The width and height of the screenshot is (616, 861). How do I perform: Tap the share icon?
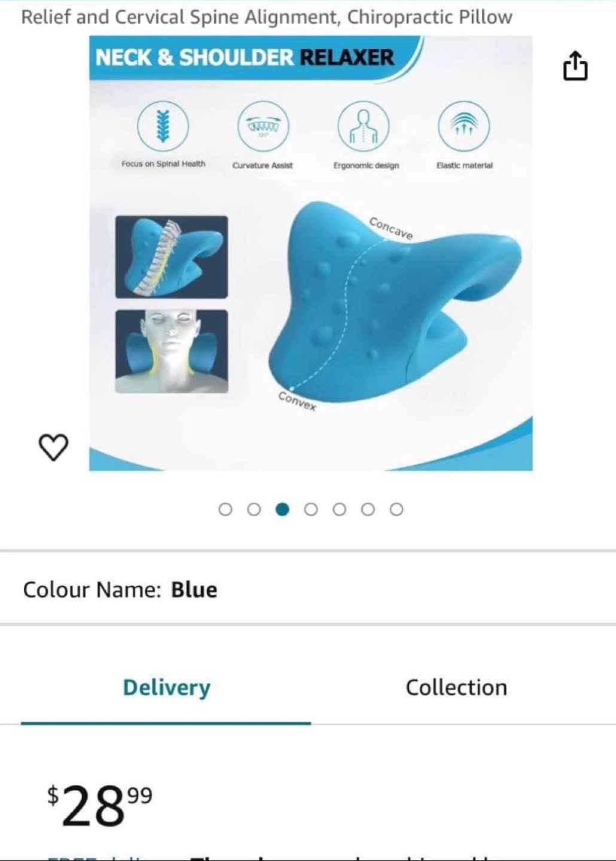tap(575, 66)
